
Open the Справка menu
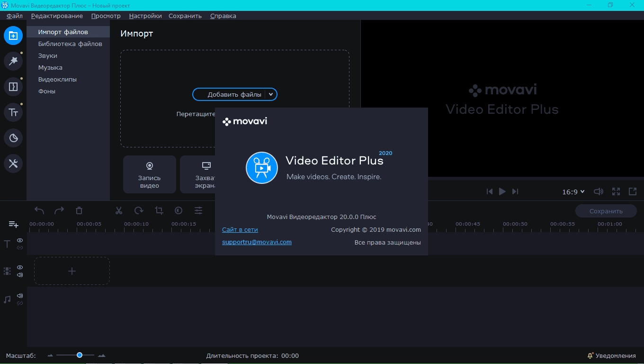(x=223, y=16)
